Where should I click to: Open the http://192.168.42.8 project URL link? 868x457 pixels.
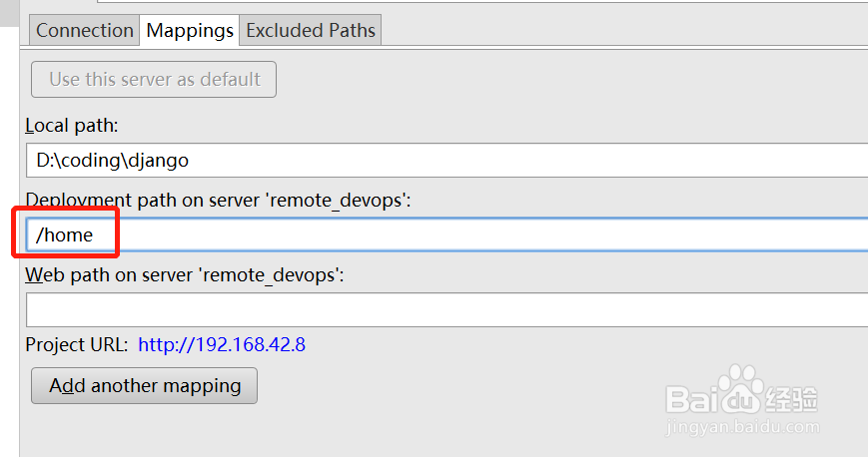coord(222,345)
